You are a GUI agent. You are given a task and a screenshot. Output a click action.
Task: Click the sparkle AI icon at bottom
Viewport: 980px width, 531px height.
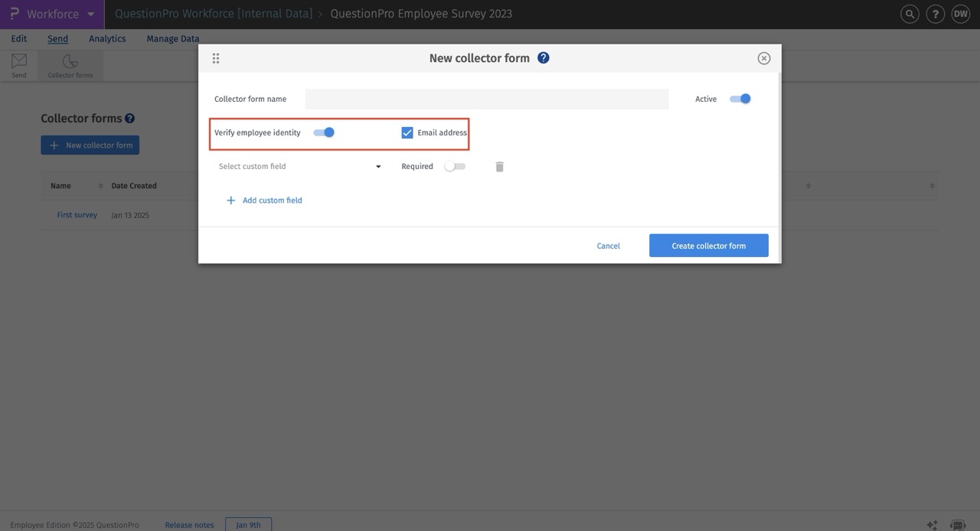pos(932,525)
